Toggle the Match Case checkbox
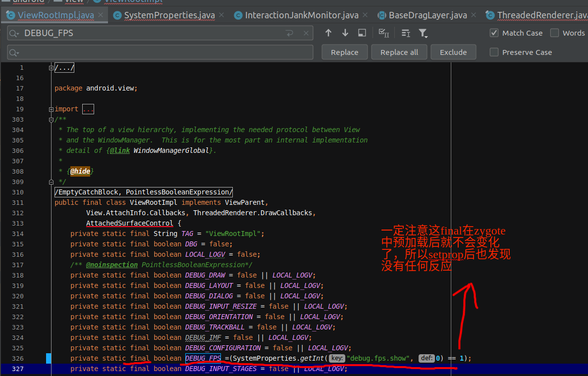Image resolution: width=588 pixels, height=376 pixels. tap(494, 33)
